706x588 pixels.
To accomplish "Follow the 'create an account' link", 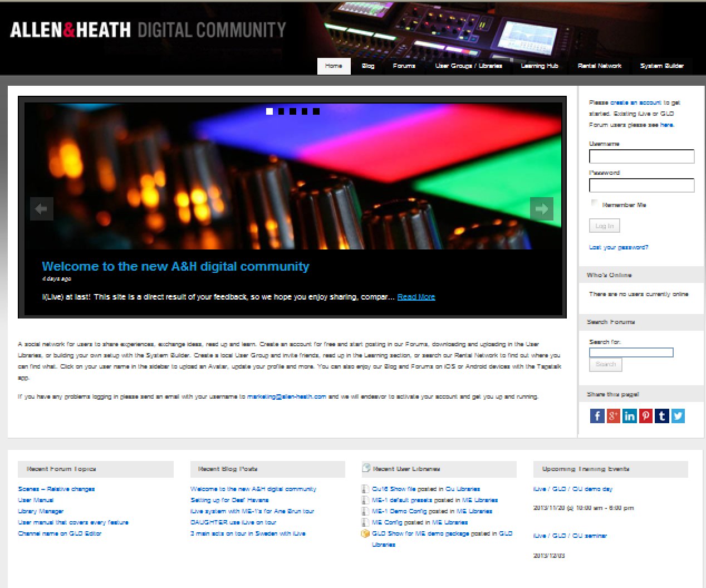I will pos(636,102).
